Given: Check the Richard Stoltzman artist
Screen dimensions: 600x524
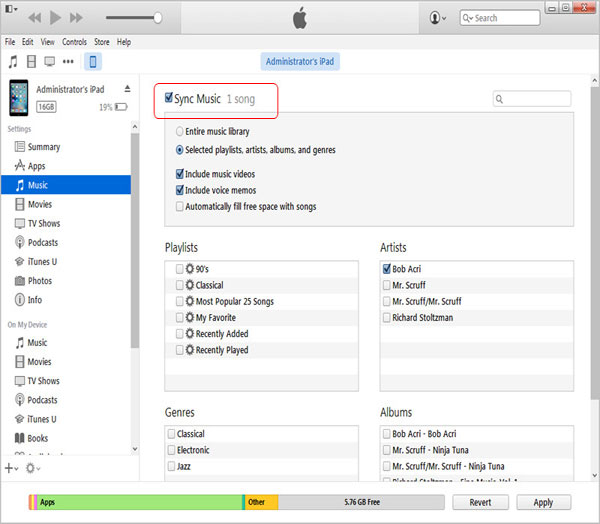Looking at the screenshot, I should tap(386, 317).
